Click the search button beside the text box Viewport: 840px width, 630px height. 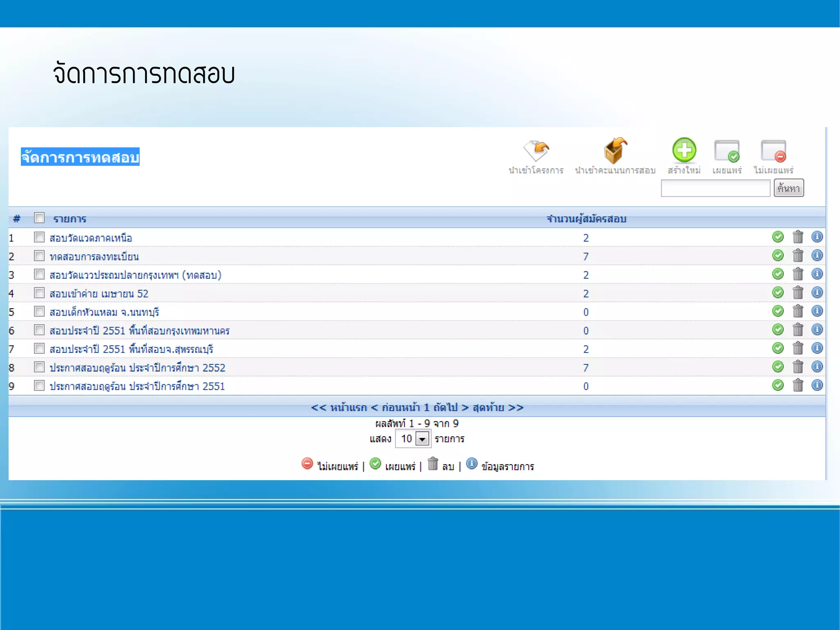788,188
